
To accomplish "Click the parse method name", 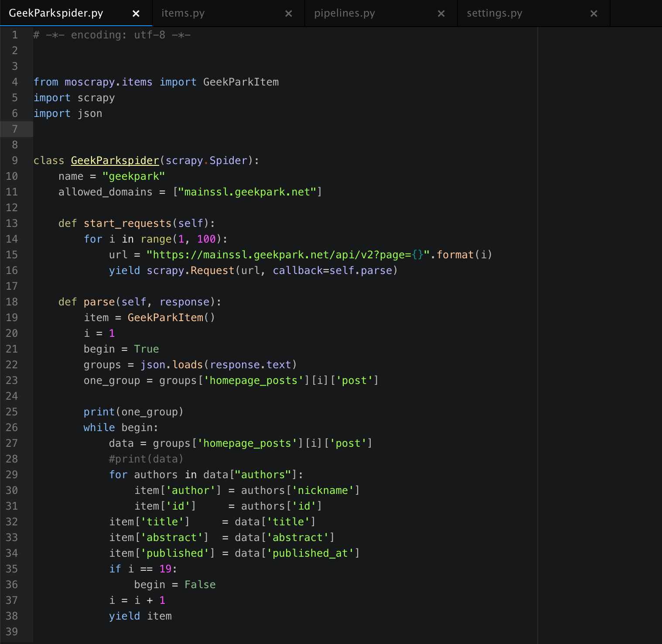I will (99, 302).
